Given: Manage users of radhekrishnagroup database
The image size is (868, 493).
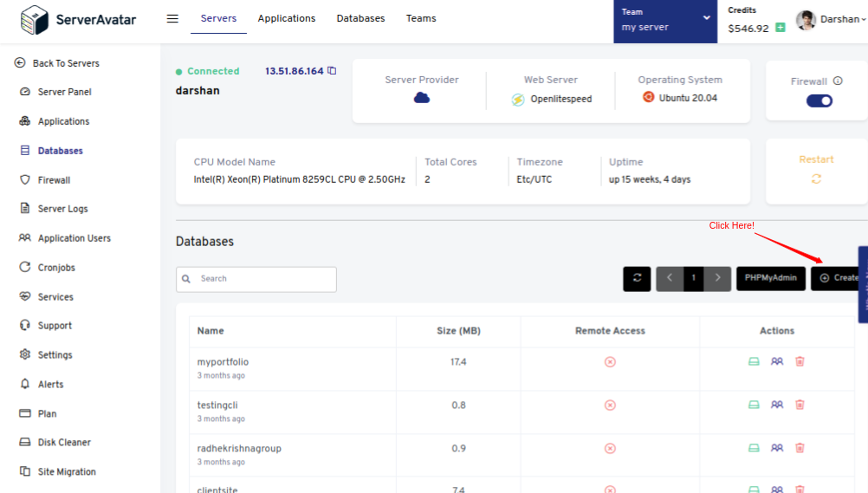Looking at the screenshot, I should (777, 448).
